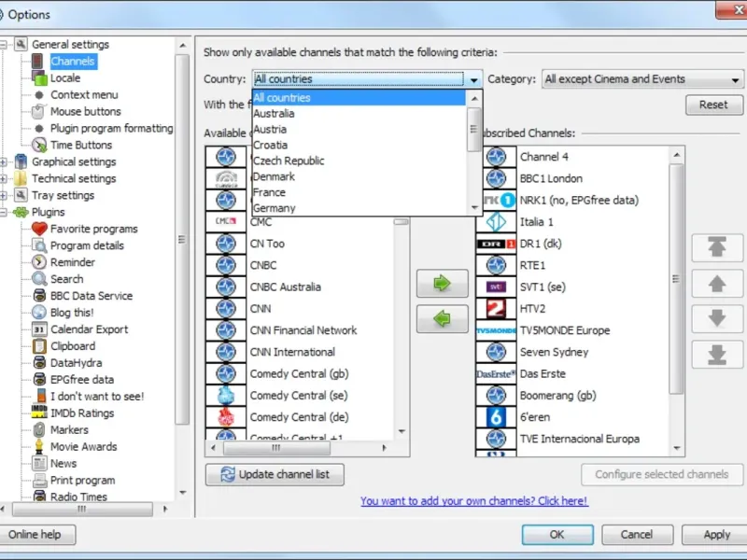Click the Reset filter button
Viewport: 747px width, 560px height.
tap(713, 105)
